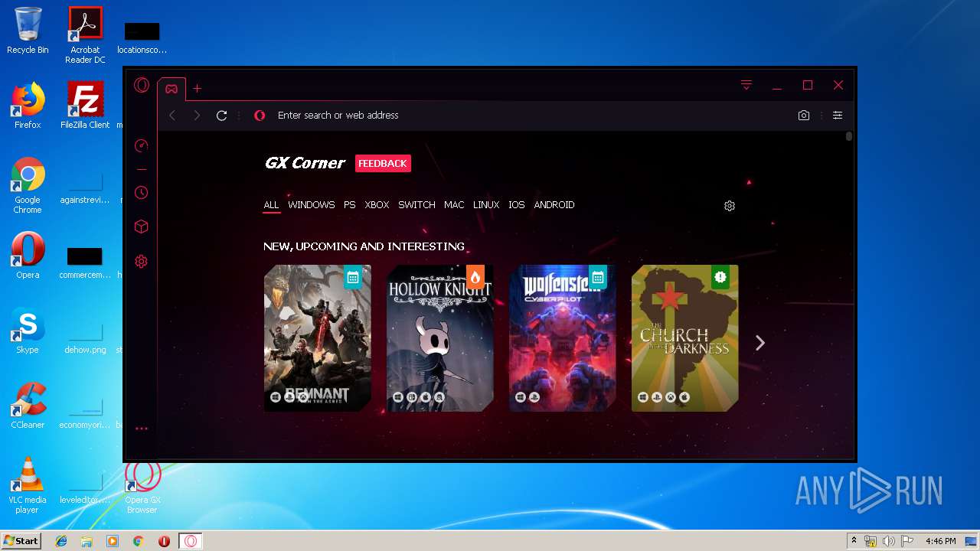Take a snapshot with the camera icon
The image size is (980, 551).
[804, 116]
